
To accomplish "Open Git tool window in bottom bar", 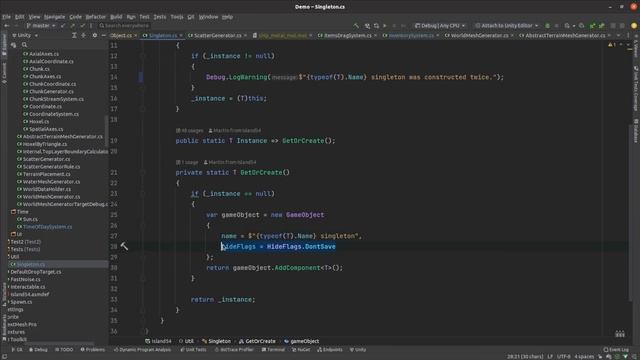I will (x=17, y=350).
